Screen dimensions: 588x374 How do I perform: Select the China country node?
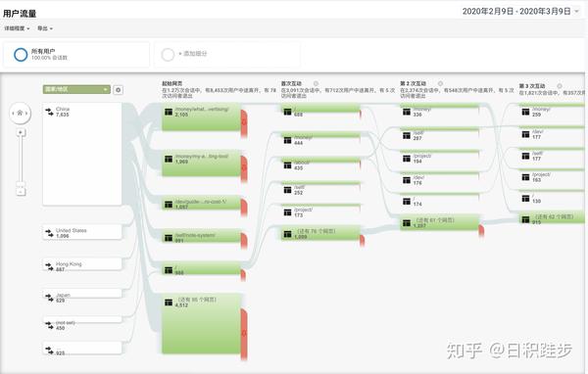(x=82, y=154)
